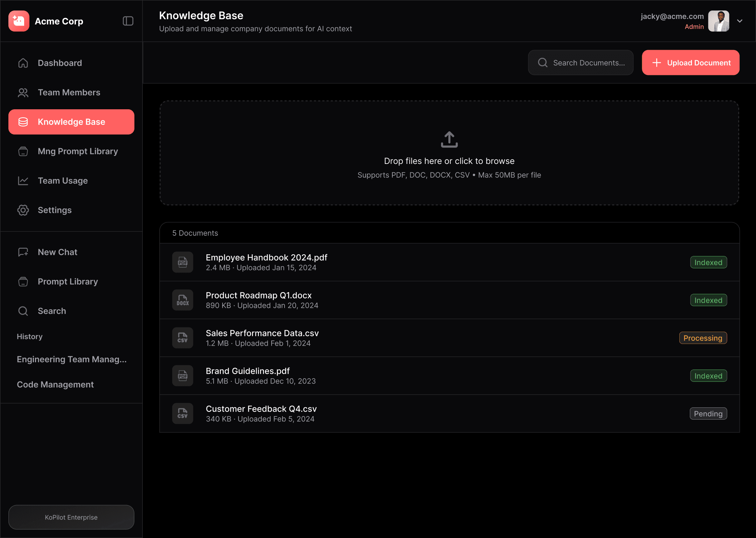This screenshot has height=538, width=756.
Task: Click the user profile avatar
Action: point(719,21)
